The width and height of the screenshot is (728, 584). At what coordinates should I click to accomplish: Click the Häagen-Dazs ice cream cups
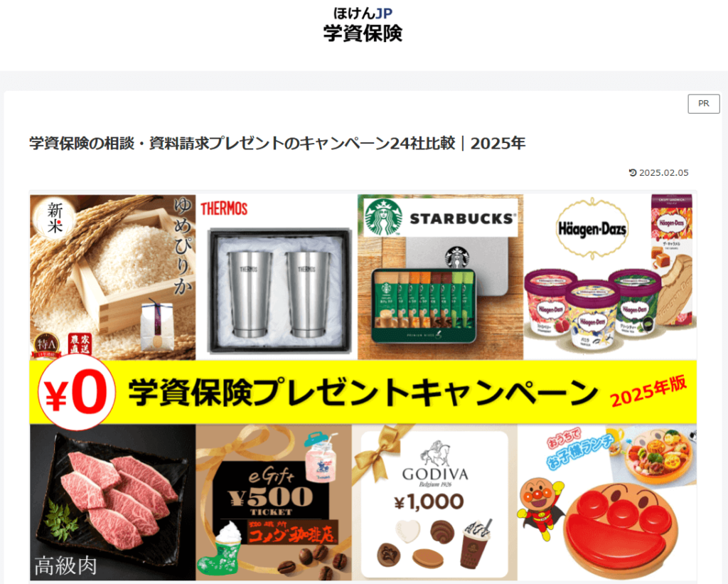coord(592,307)
